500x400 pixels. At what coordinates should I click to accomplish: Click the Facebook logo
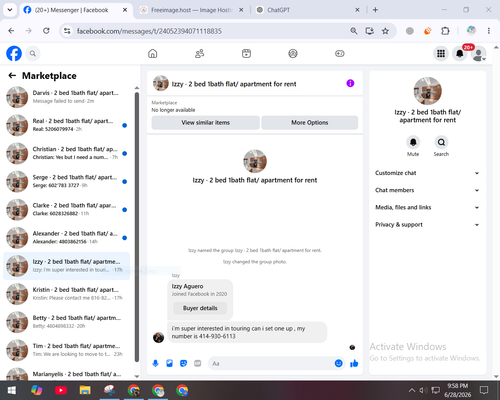tap(14, 53)
